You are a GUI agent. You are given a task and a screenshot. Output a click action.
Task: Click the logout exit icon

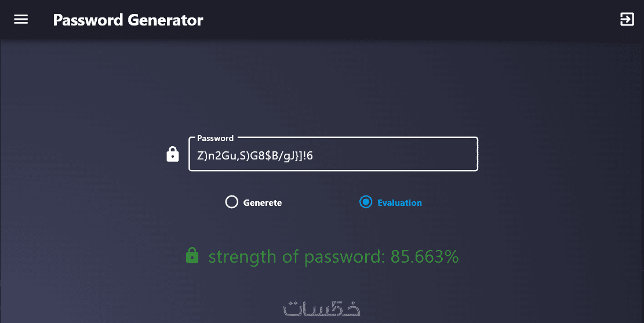627,20
